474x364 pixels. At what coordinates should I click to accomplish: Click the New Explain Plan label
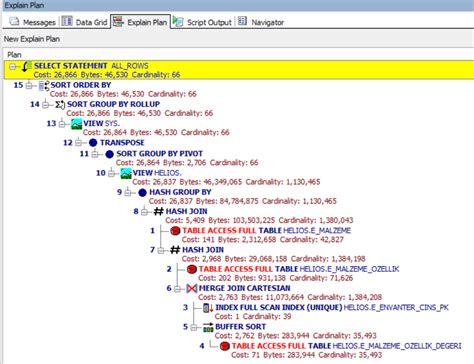32,39
